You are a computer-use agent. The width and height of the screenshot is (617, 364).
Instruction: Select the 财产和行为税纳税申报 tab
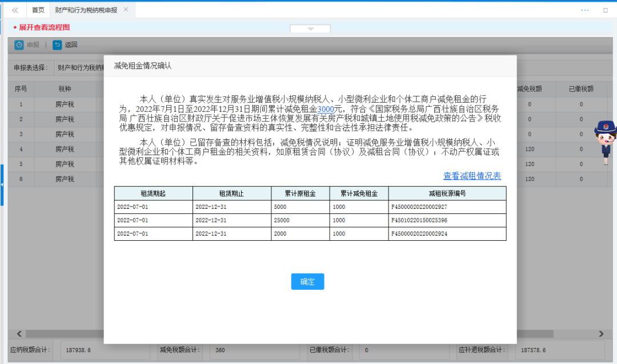point(86,10)
